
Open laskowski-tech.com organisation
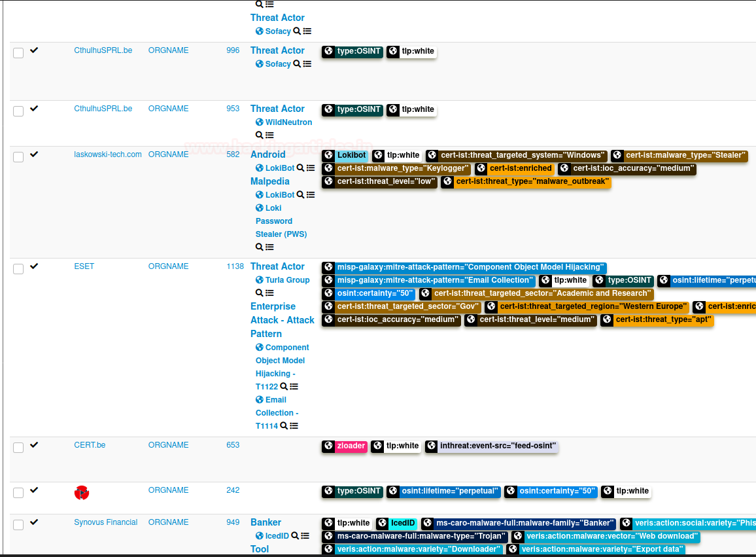pos(108,154)
